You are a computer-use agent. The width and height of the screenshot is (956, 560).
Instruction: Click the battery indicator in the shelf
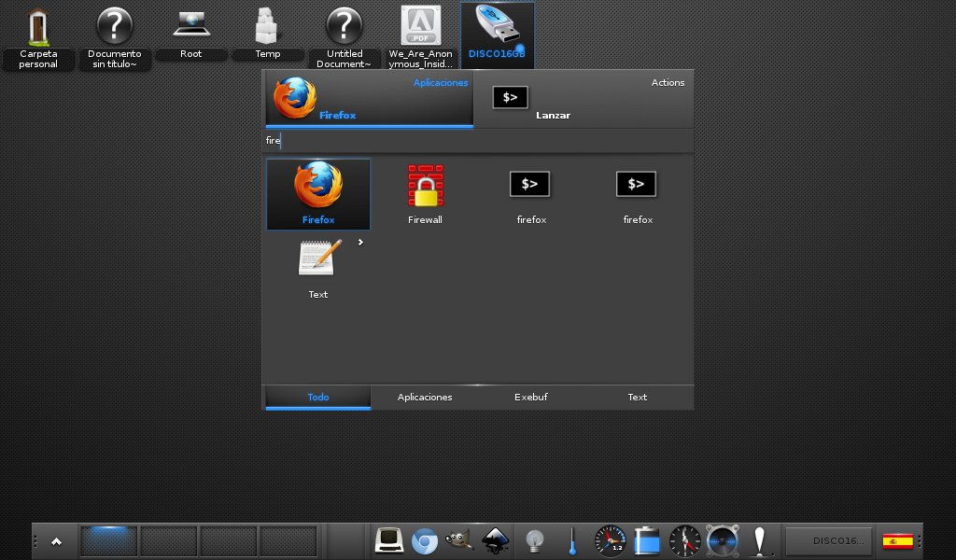(647, 540)
